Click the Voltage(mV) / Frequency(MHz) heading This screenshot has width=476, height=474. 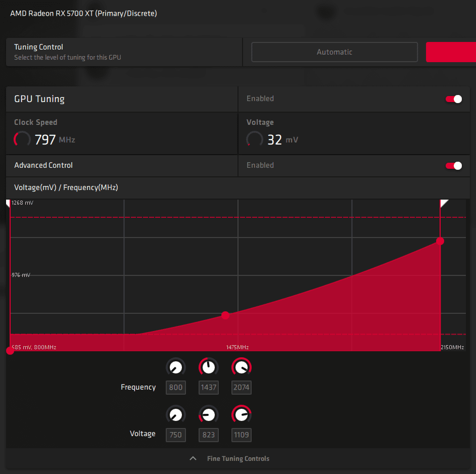click(x=66, y=187)
